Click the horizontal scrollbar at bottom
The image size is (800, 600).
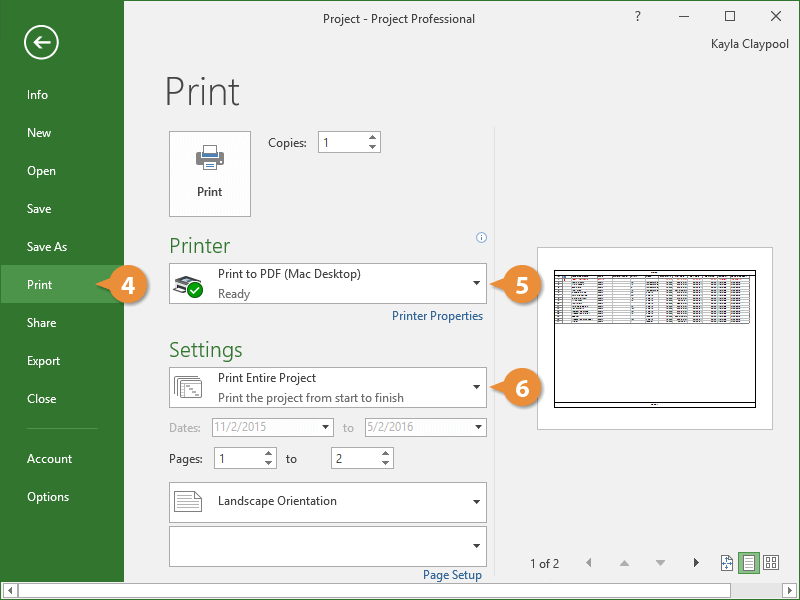tap(400, 591)
